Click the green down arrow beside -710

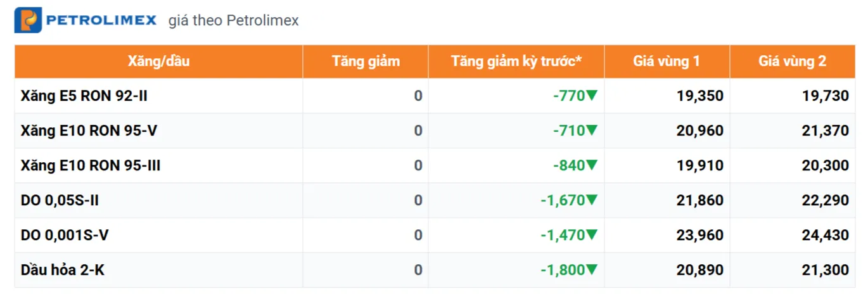click(592, 130)
